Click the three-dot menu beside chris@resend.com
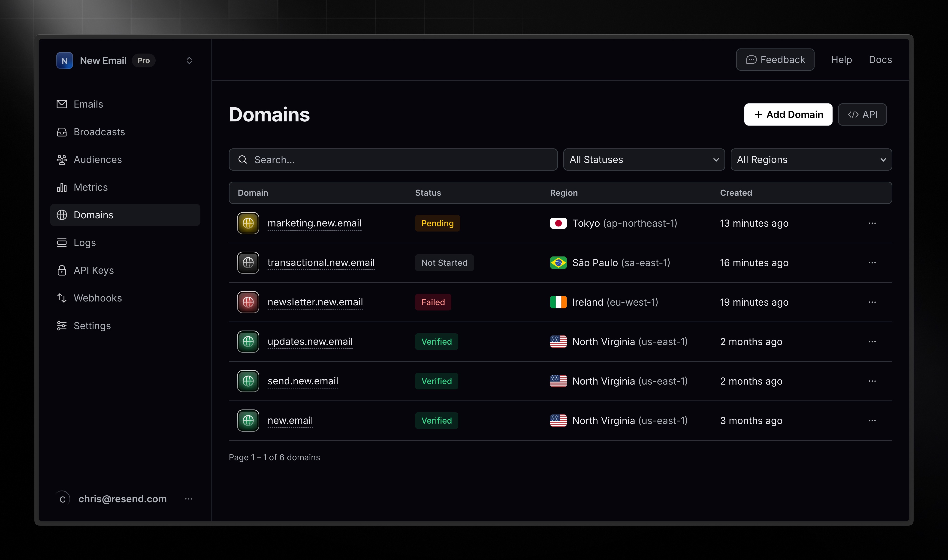948x560 pixels. click(189, 499)
